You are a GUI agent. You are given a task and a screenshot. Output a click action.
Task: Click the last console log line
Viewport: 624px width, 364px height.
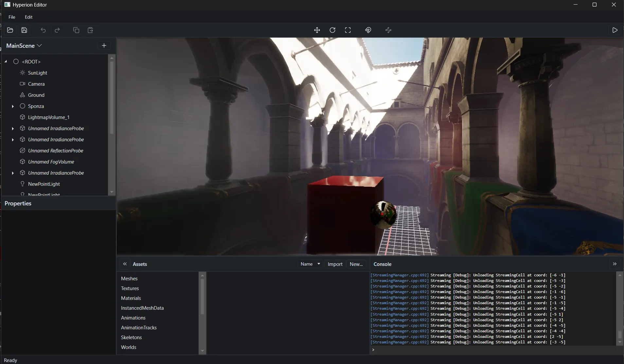(468, 342)
